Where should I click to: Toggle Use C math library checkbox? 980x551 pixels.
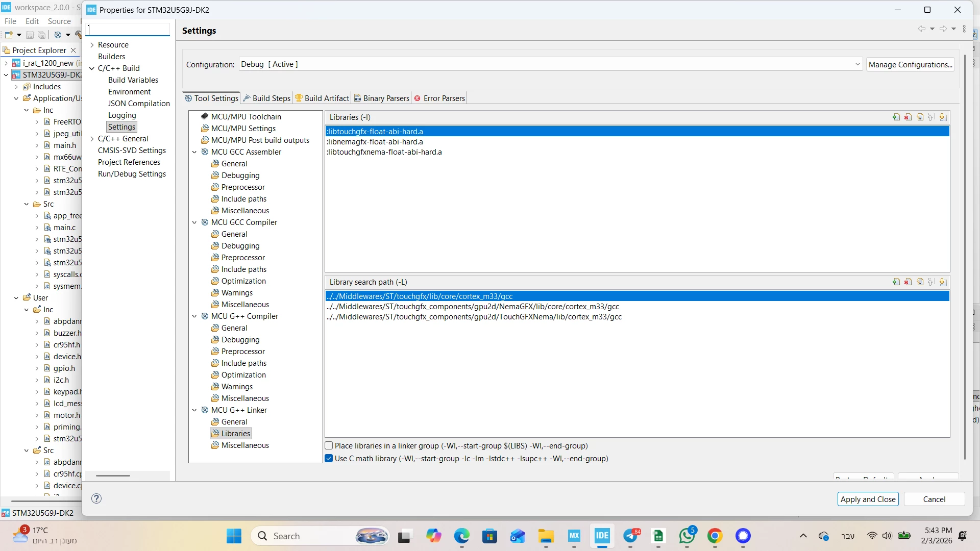coord(329,459)
